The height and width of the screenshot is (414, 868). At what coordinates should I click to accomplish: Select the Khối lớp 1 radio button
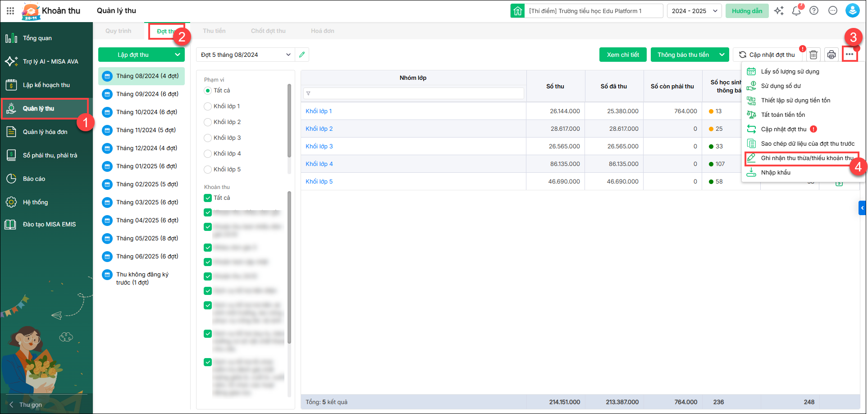coord(208,106)
